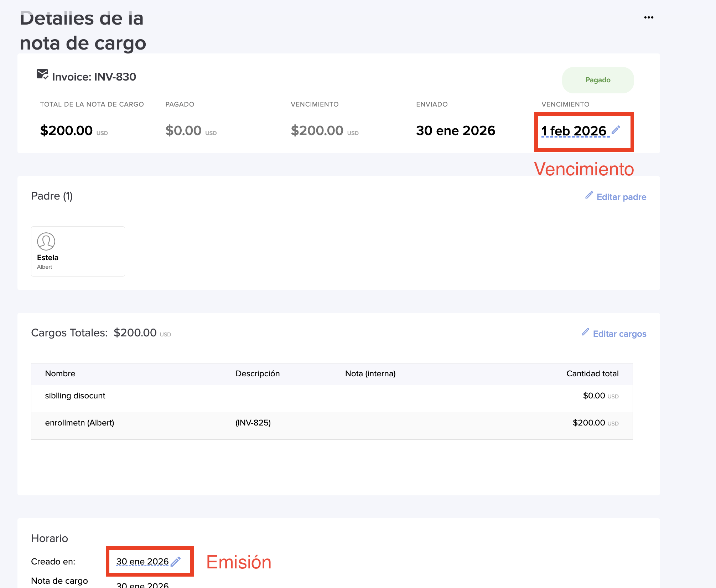Click Estela's profile avatar icon
The width and height of the screenshot is (716, 588).
pos(46,242)
